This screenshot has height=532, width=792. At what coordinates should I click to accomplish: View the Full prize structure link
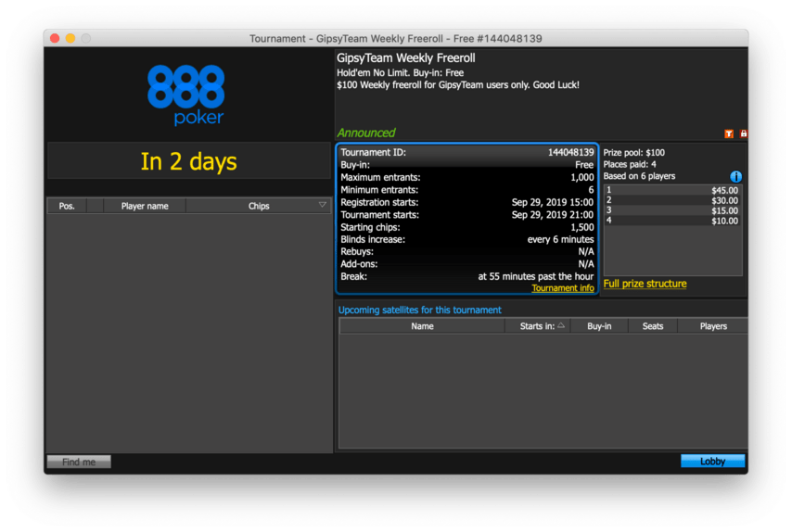(645, 284)
